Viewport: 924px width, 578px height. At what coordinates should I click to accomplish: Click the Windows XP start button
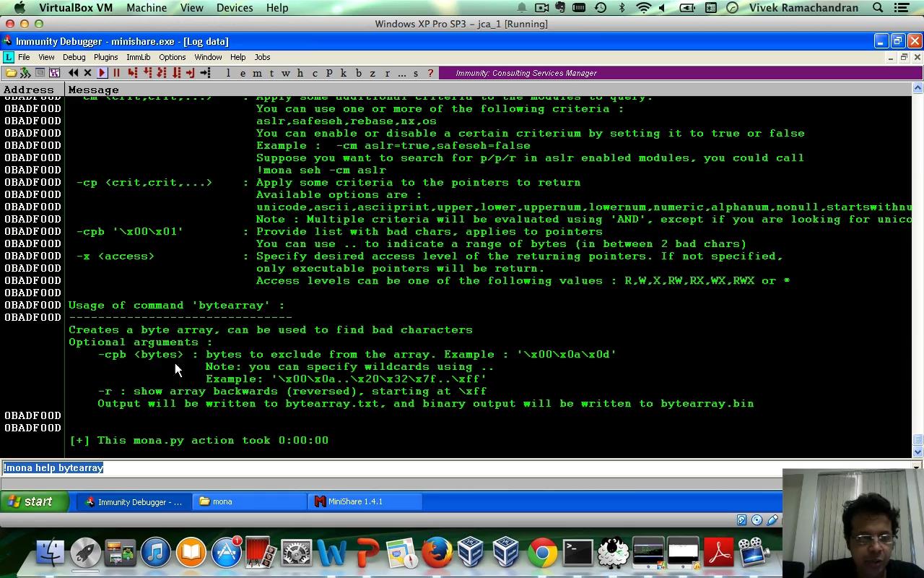pos(34,501)
